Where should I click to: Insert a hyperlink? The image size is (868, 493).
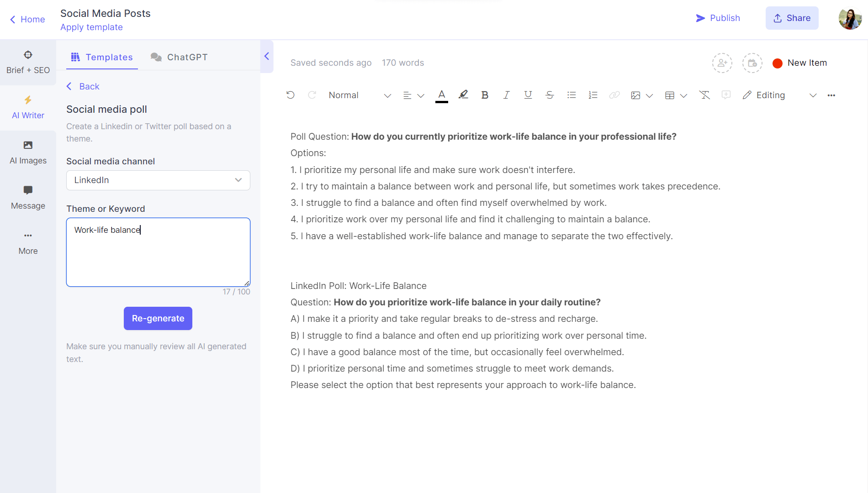point(614,95)
